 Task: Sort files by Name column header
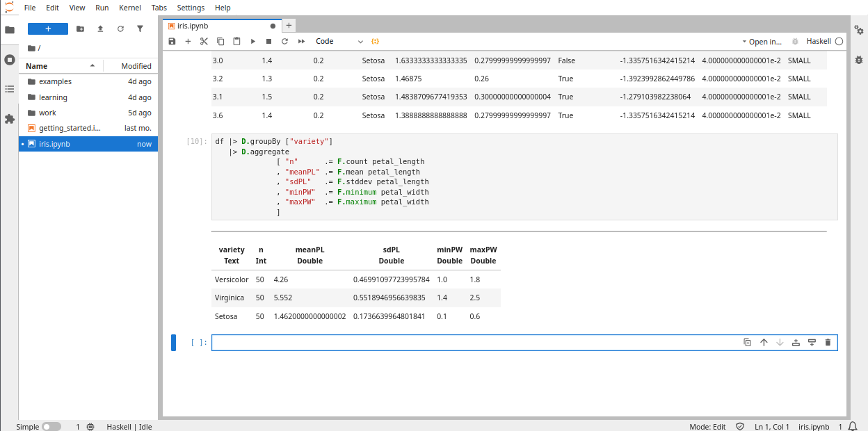point(61,66)
